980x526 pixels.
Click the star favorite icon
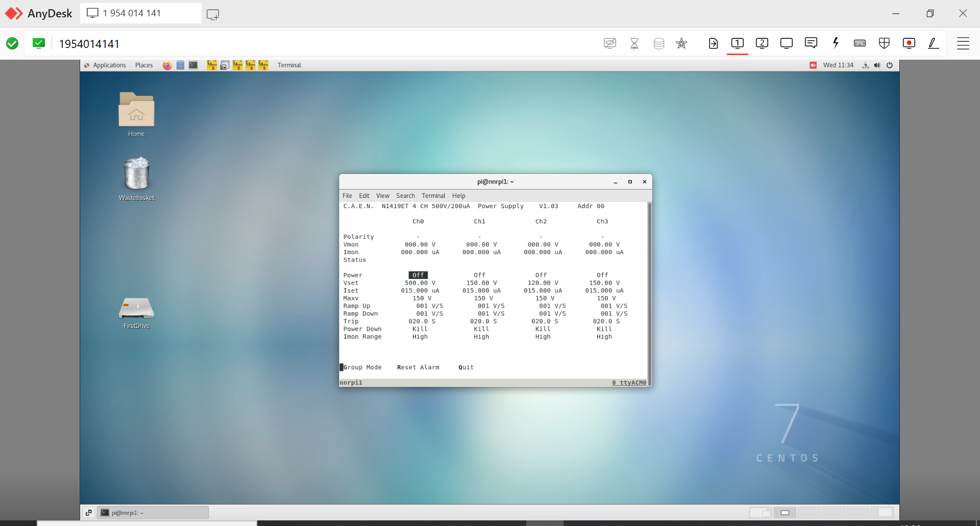pyautogui.click(x=681, y=43)
